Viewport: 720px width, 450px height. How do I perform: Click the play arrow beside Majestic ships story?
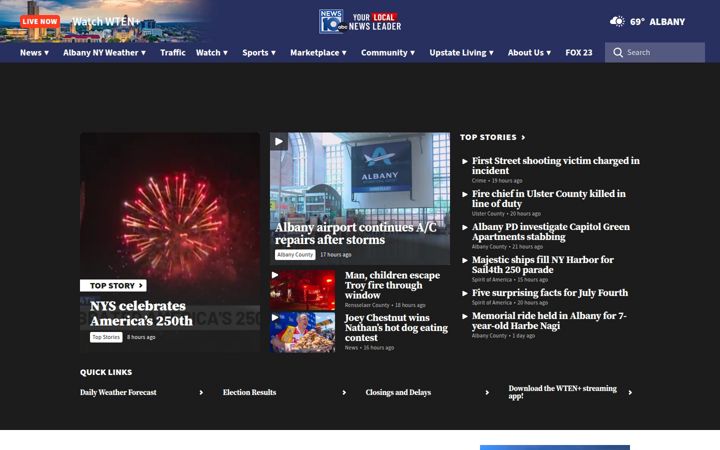tap(465, 260)
